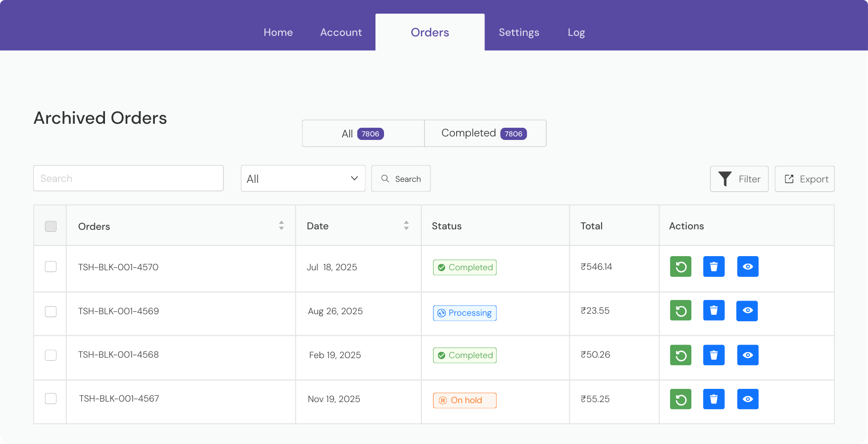
Task: Open the Filter button
Action: [x=739, y=179]
